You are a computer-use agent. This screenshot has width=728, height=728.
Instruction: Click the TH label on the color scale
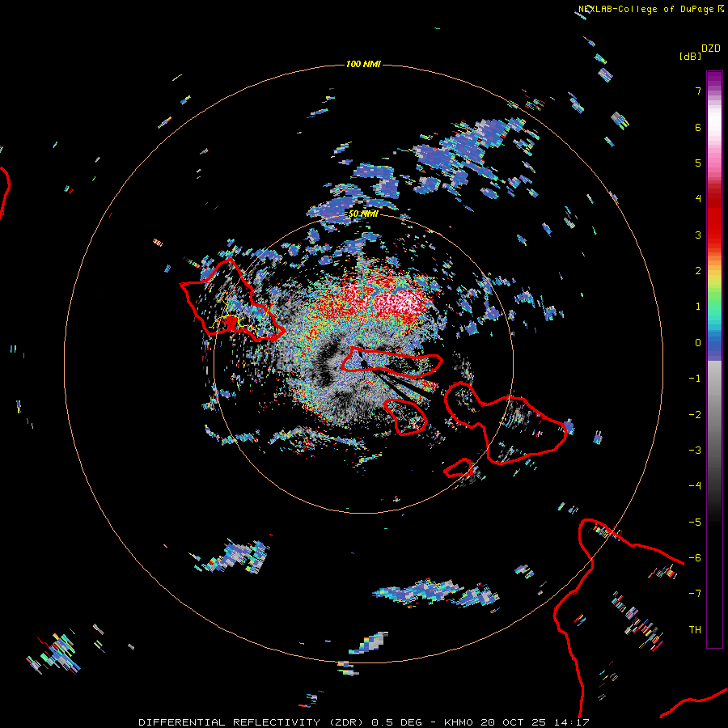click(x=695, y=630)
